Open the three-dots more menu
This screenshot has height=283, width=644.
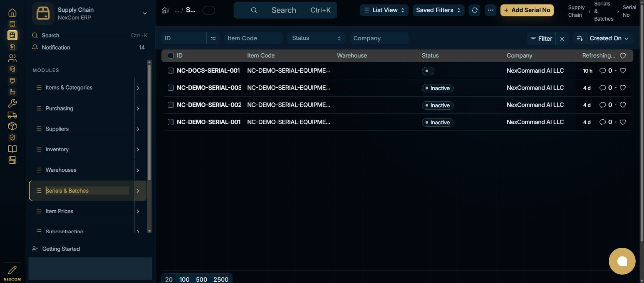click(490, 10)
